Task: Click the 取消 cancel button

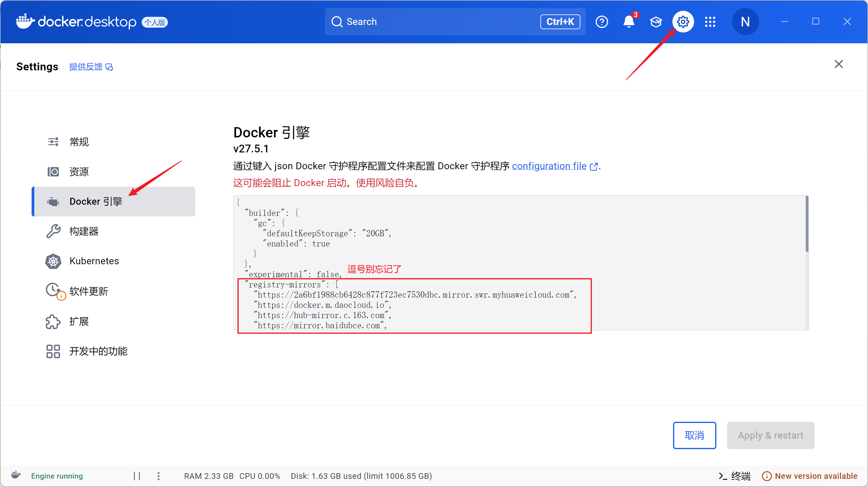Action: coord(694,435)
